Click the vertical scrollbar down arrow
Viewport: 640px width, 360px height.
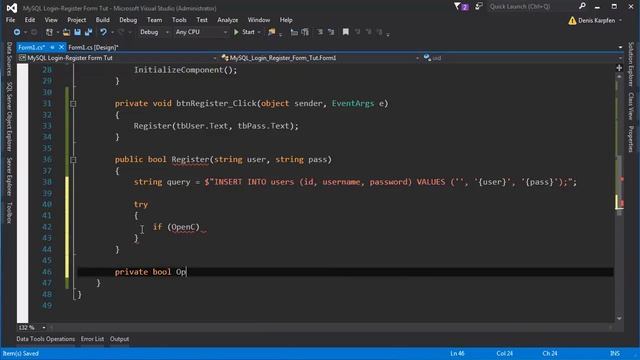click(x=619, y=318)
